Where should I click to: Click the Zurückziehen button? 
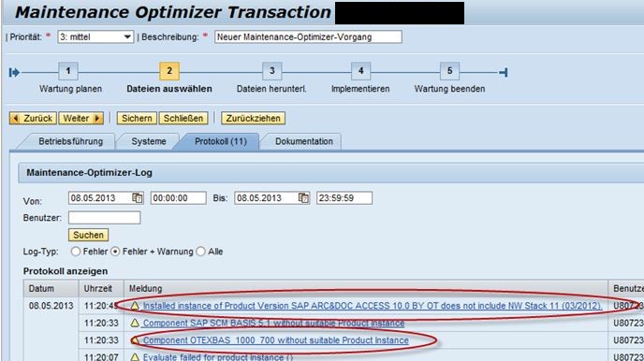coord(253,118)
